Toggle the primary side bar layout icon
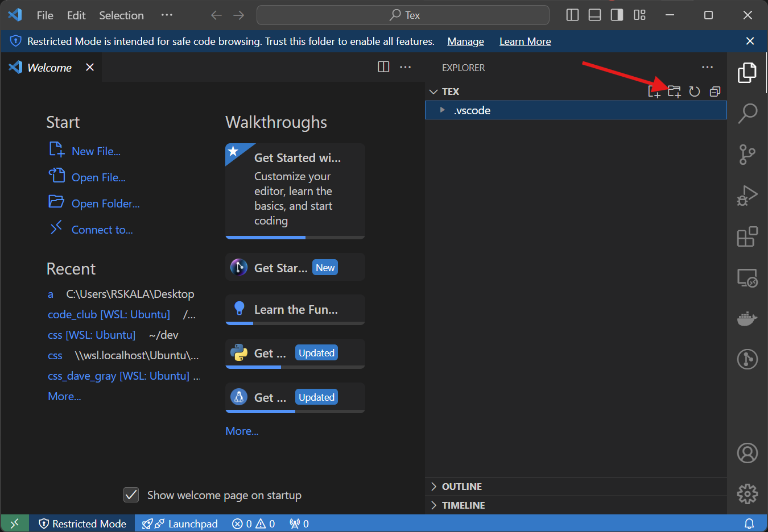 click(x=573, y=15)
